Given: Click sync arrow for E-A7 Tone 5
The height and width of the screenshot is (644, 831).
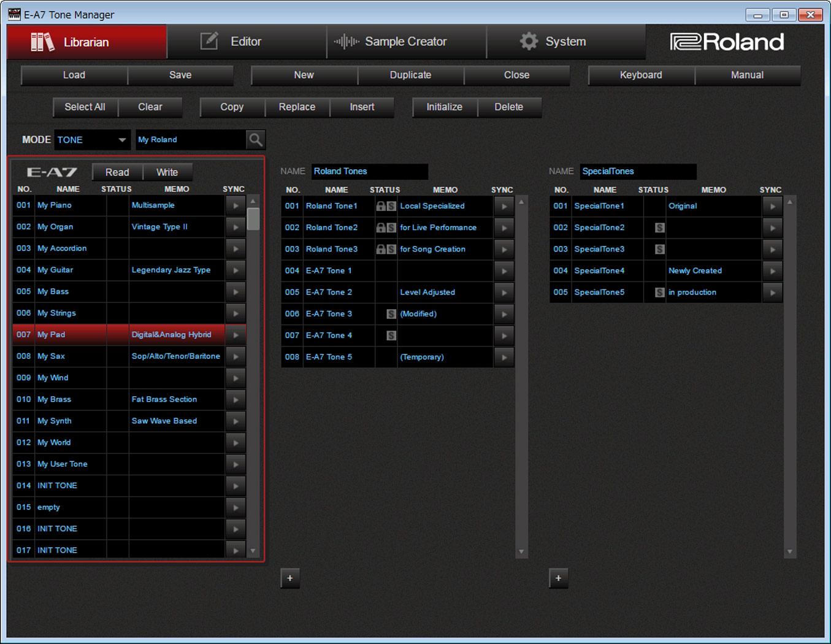Looking at the screenshot, I should click(x=504, y=357).
